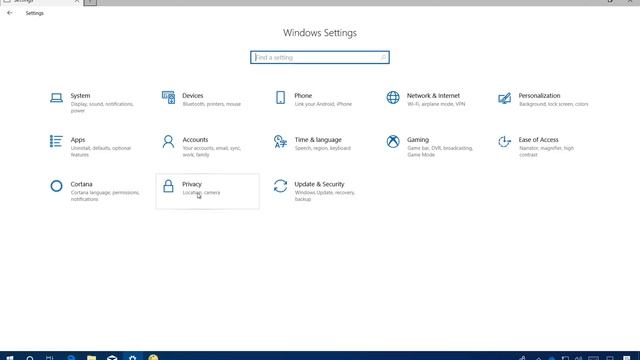Viewport: 640px width, 360px height.
Task: Open the Gaming Xbox icon
Action: pyautogui.click(x=393, y=141)
